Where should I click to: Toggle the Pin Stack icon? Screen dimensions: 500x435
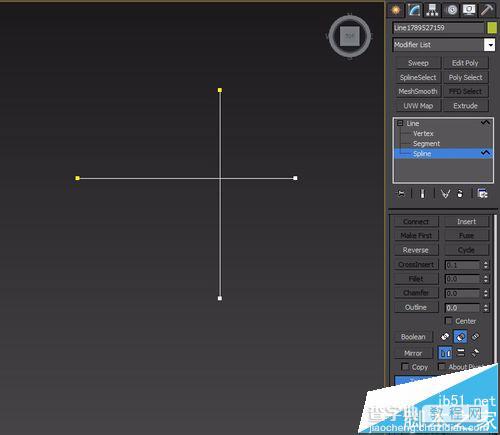401,194
